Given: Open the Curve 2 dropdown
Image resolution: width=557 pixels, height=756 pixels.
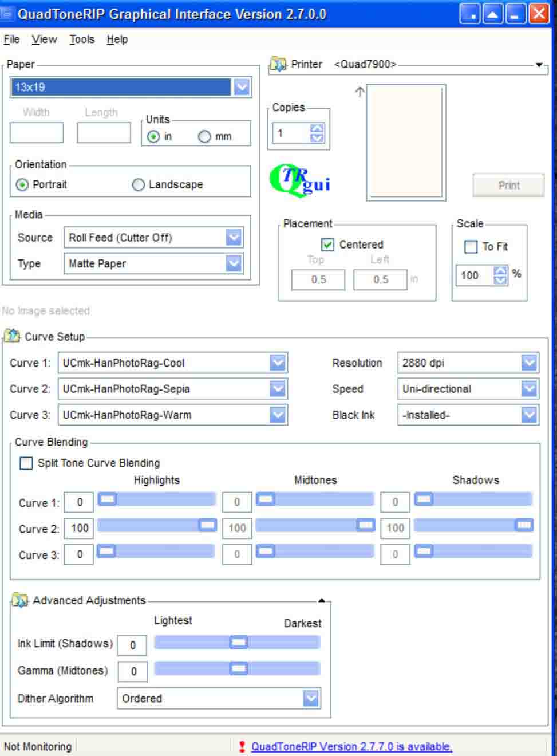Looking at the screenshot, I should pyautogui.click(x=278, y=388).
